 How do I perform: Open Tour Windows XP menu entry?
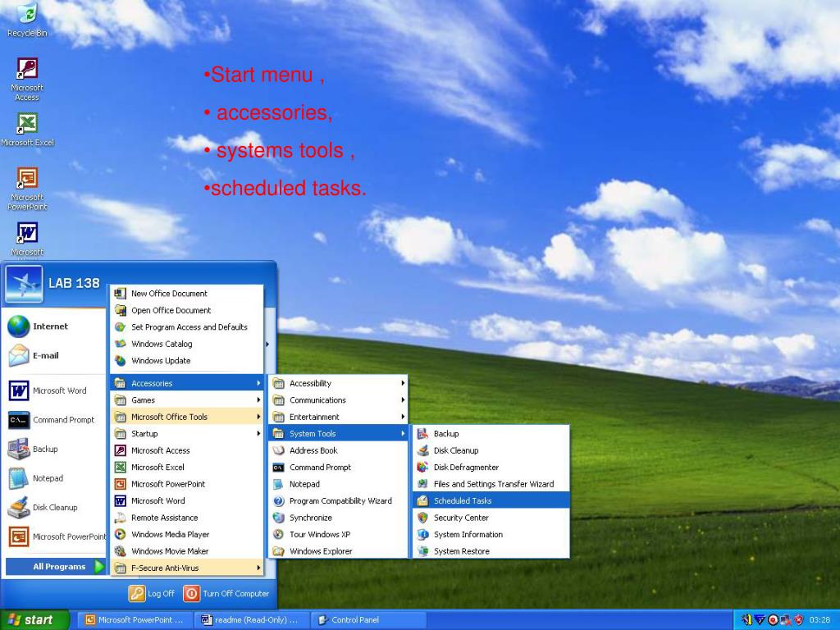tap(339, 534)
